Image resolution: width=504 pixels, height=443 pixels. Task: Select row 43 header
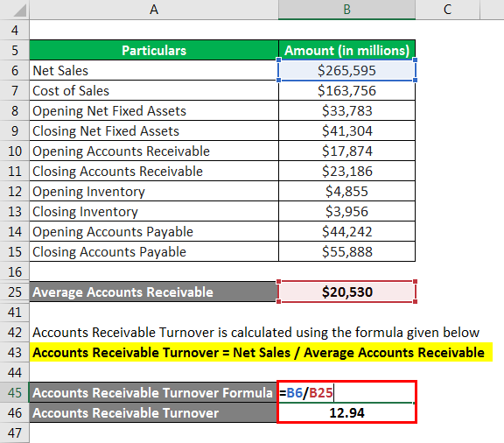click(x=15, y=352)
